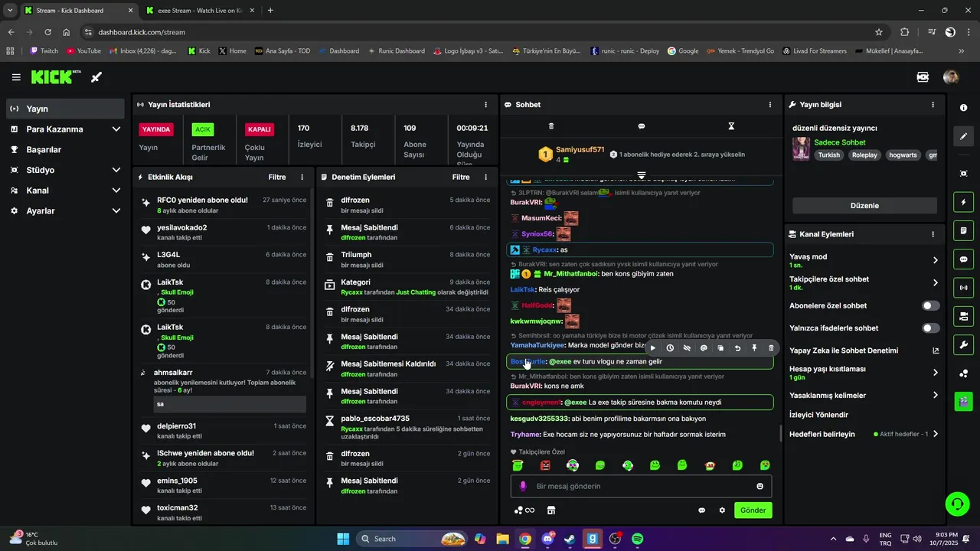
Task: Click the reply arrow icon in message toolbar
Action: (x=737, y=348)
